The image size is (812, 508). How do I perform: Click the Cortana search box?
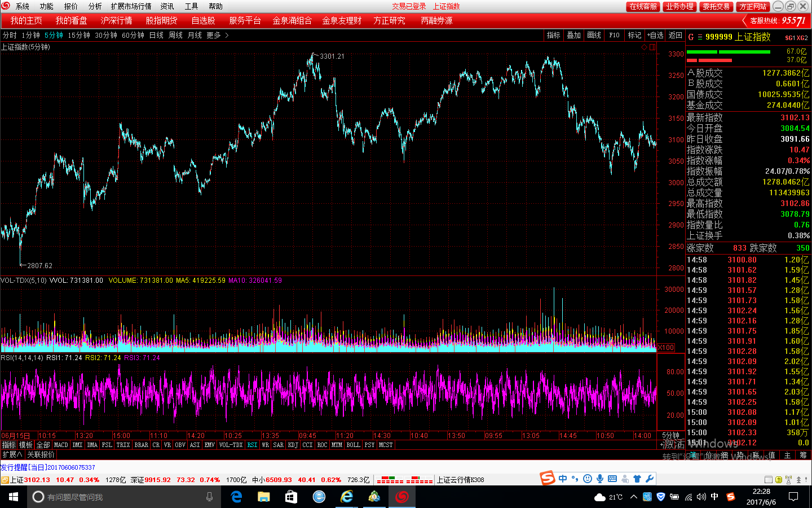(x=124, y=497)
